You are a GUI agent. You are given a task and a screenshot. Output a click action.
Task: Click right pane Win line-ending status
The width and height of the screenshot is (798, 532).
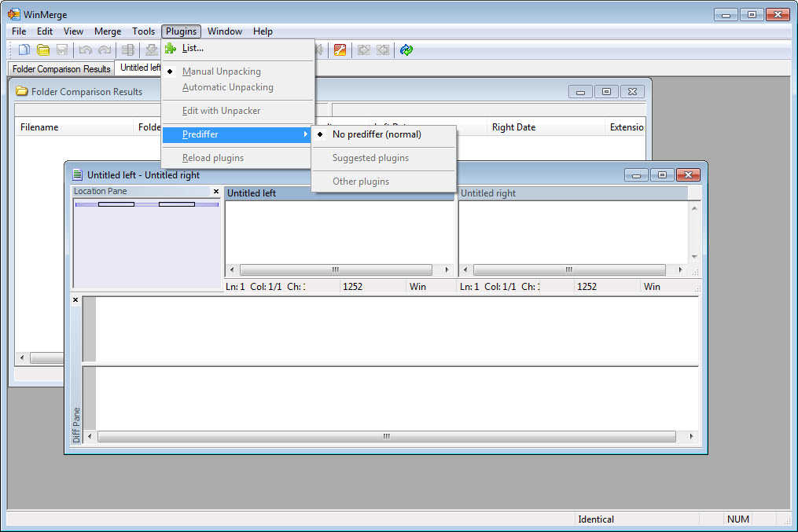tap(652, 287)
